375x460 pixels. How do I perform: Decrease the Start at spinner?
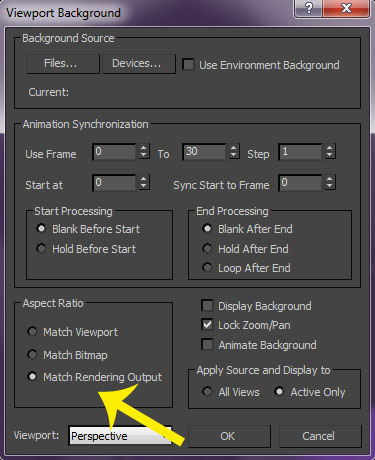(x=144, y=186)
